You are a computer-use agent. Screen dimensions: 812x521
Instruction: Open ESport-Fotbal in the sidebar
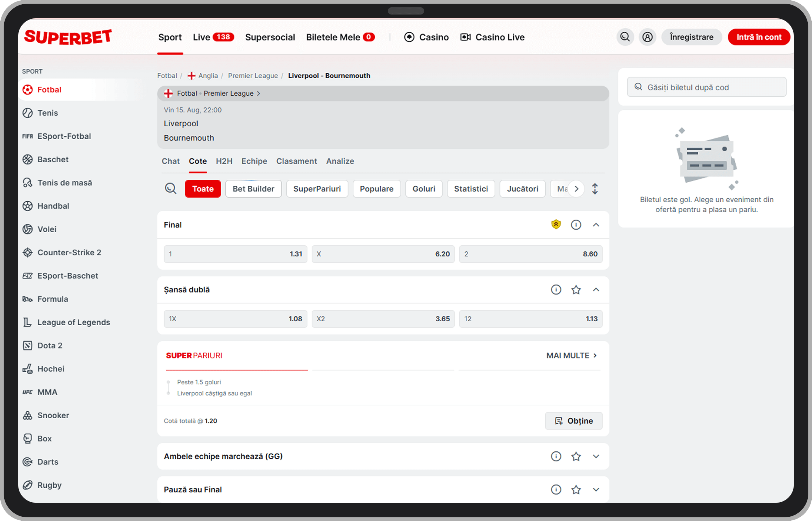56,136
